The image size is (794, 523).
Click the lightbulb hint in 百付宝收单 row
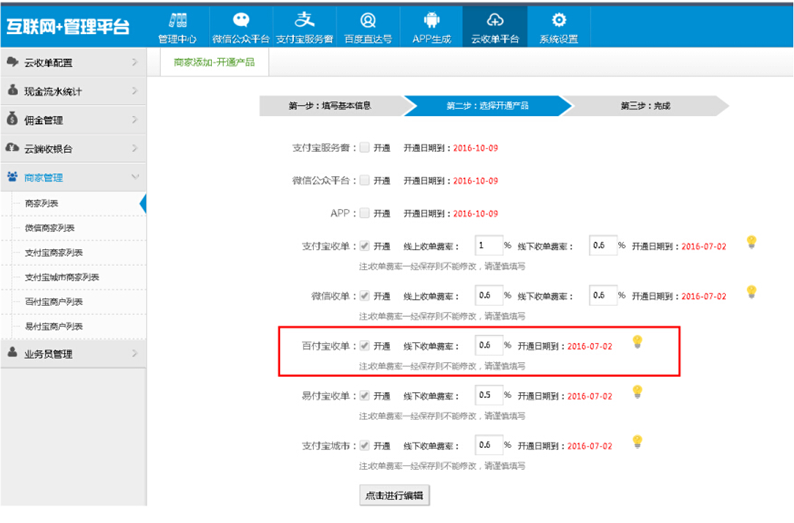[638, 342]
